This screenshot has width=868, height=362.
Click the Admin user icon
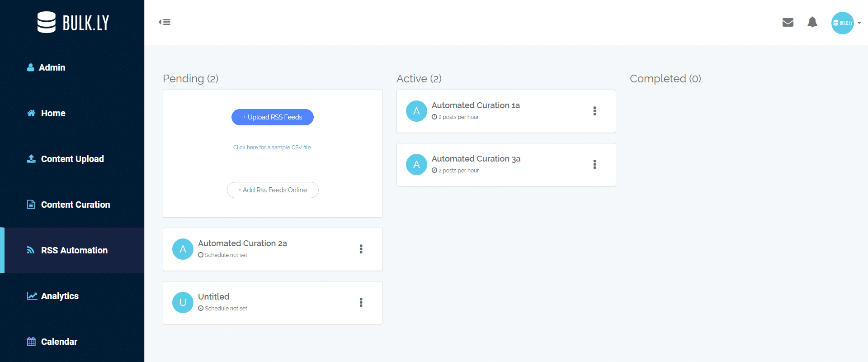tap(31, 67)
